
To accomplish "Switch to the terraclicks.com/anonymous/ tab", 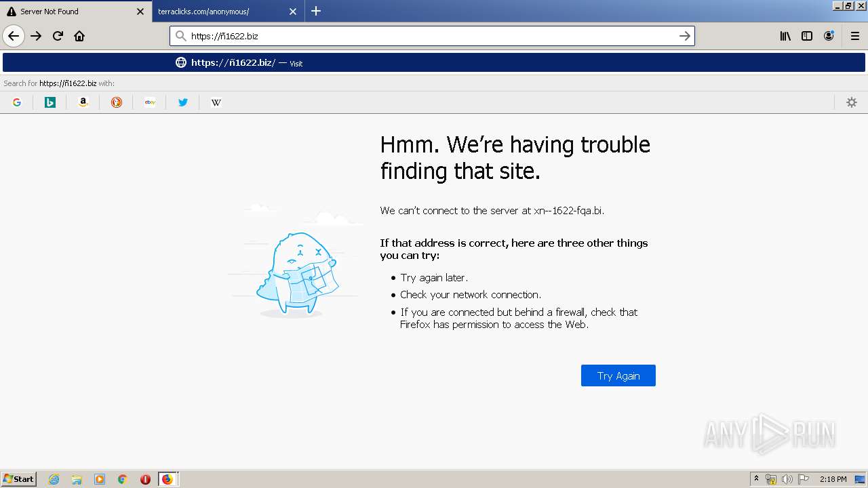I will point(228,12).
